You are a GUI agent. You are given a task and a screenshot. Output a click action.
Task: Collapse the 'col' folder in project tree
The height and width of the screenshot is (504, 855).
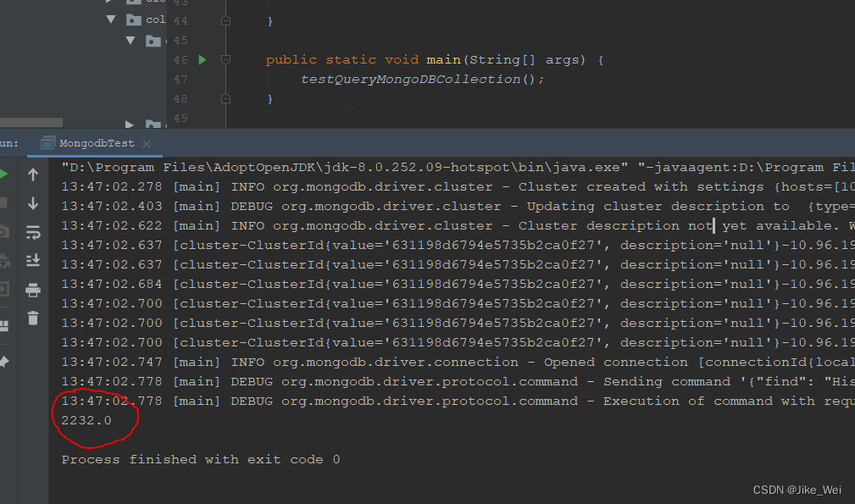point(111,19)
